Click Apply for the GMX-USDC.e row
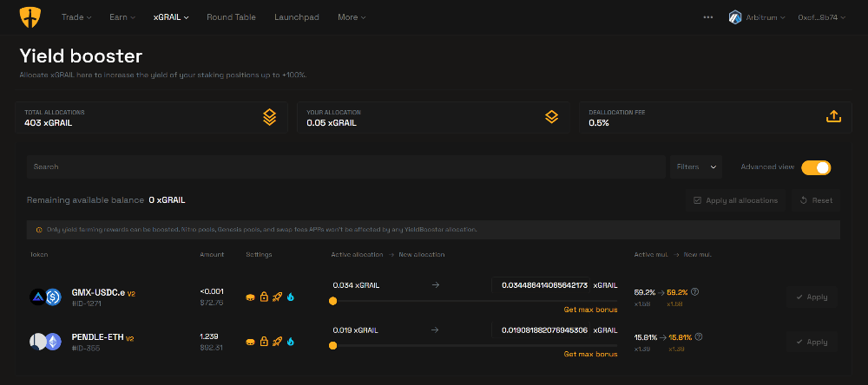 coord(812,297)
